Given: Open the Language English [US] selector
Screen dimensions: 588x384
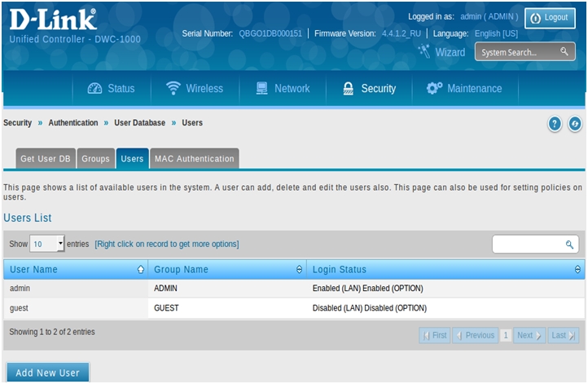Looking at the screenshot, I should click(x=496, y=33).
